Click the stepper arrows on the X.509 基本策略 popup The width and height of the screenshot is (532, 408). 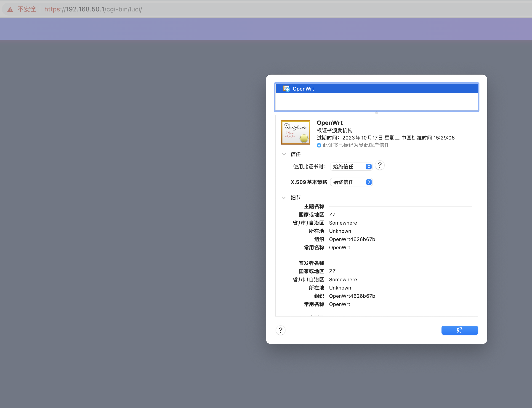(x=368, y=182)
